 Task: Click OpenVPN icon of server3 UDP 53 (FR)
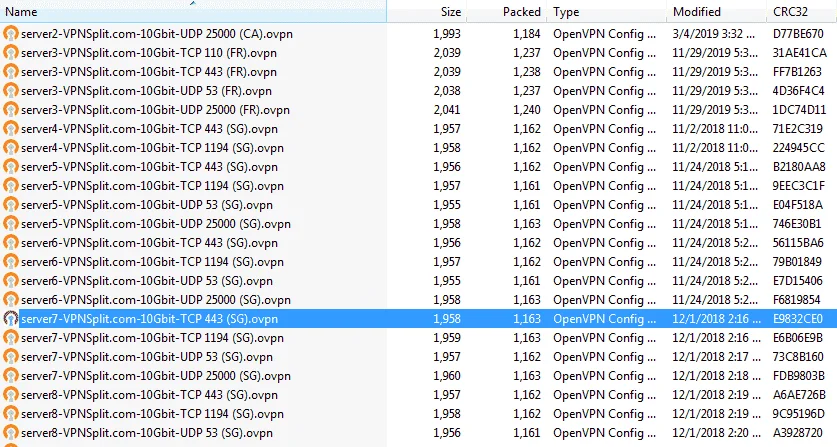coord(11,91)
